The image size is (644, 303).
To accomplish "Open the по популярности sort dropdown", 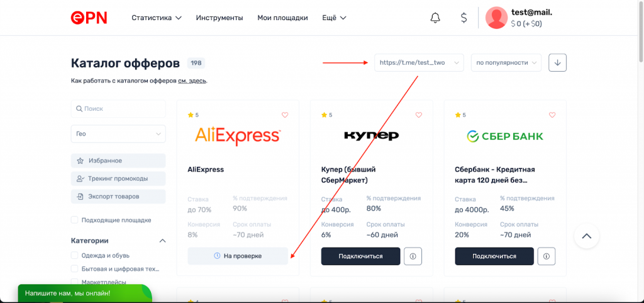I will click(x=506, y=63).
